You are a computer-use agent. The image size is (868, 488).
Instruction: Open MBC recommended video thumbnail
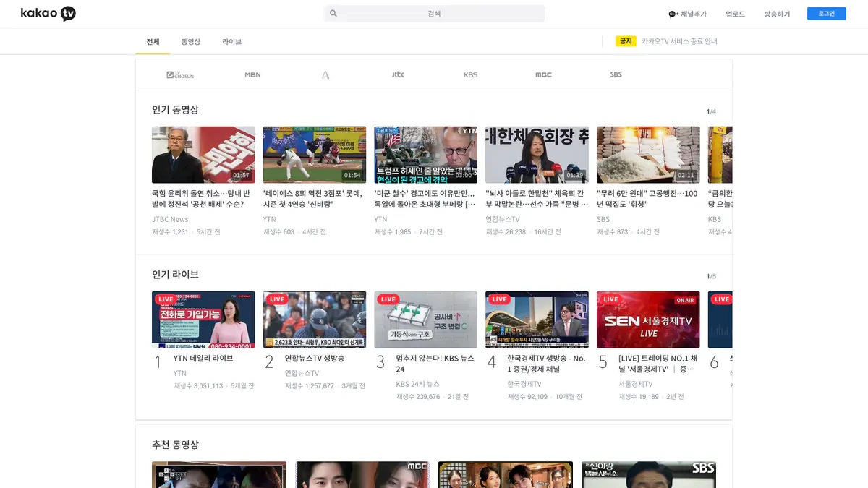(362, 475)
